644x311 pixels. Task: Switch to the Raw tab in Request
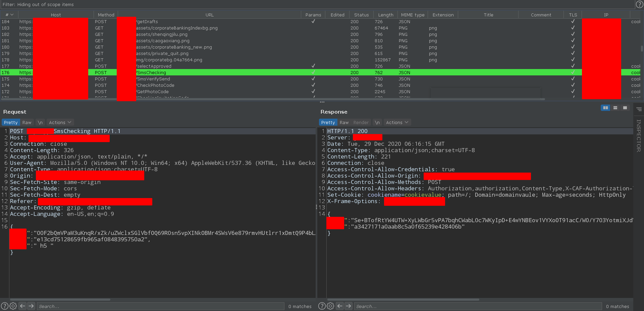(27, 122)
